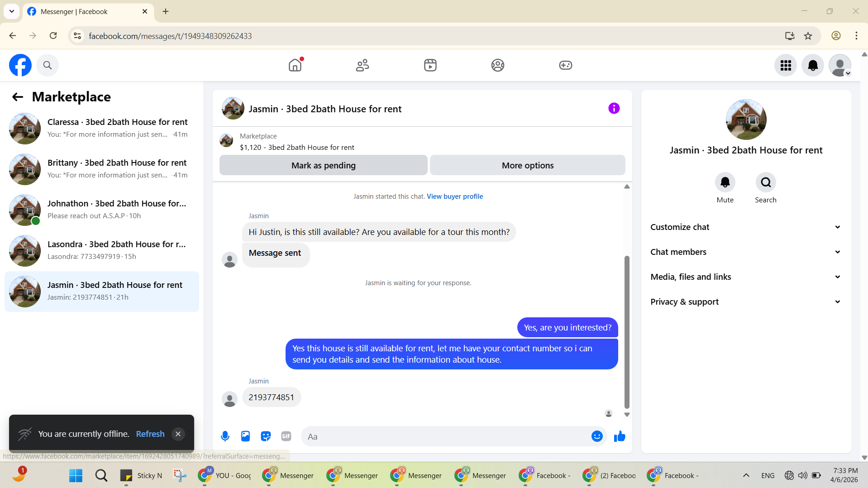Mute this conversation with bell icon

(725, 182)
